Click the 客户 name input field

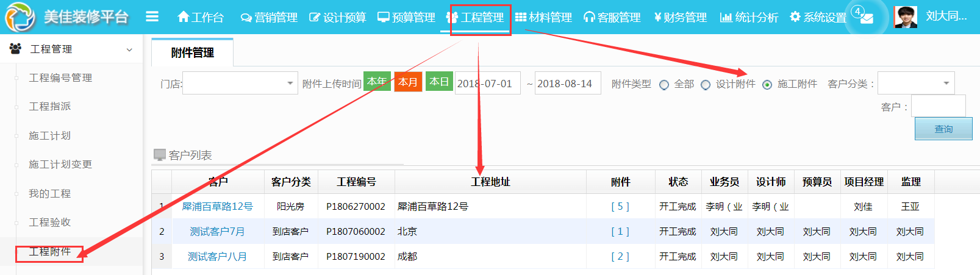938,106
